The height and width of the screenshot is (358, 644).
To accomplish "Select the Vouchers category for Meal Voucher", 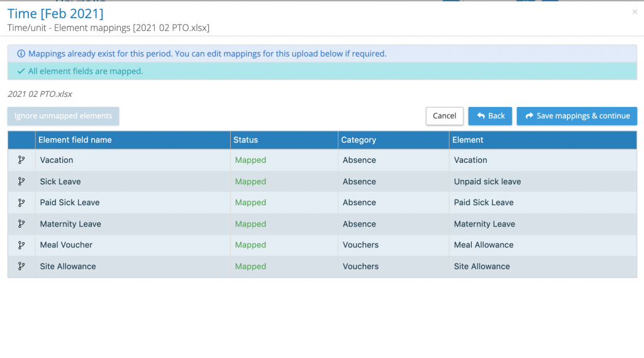I will point(360,245).
